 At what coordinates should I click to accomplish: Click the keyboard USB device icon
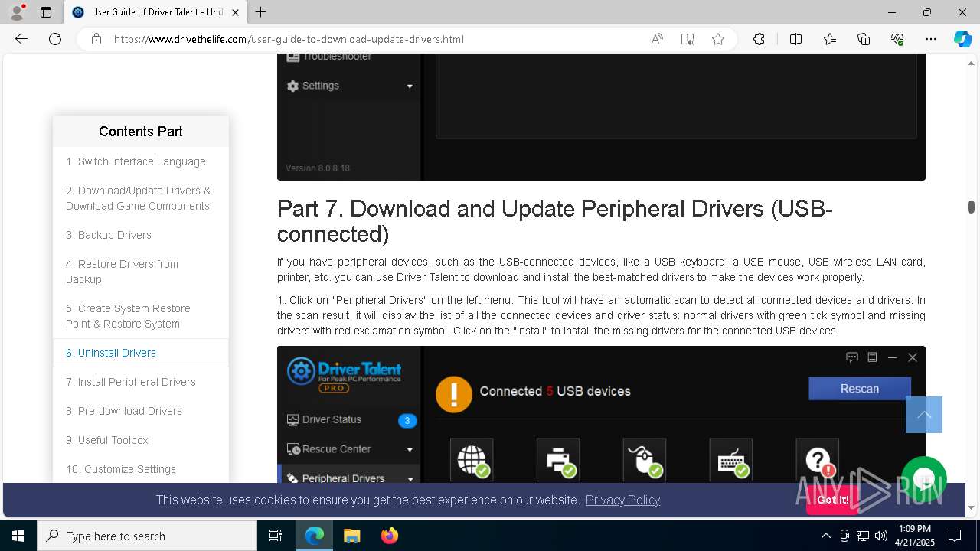[731, 460]
